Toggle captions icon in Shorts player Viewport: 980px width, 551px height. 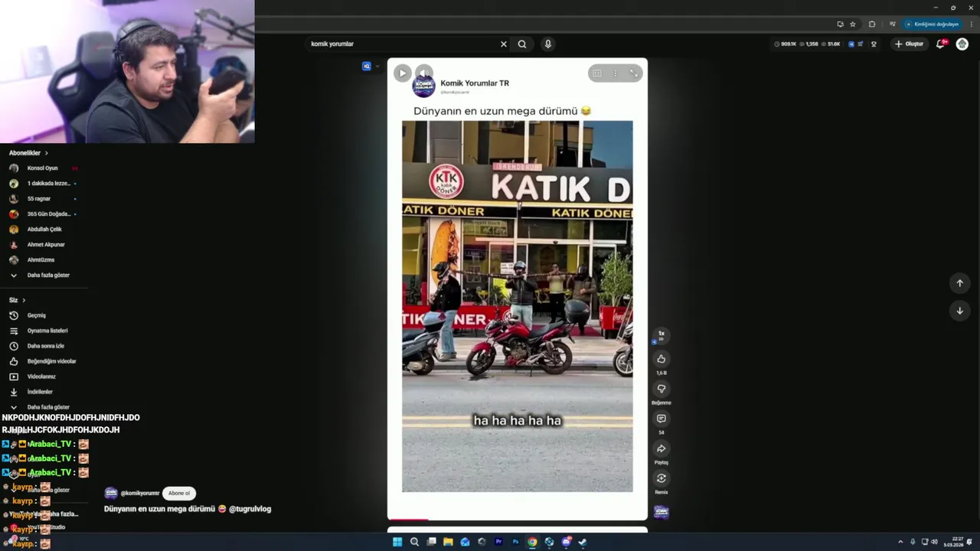click(x=597, y=73)
